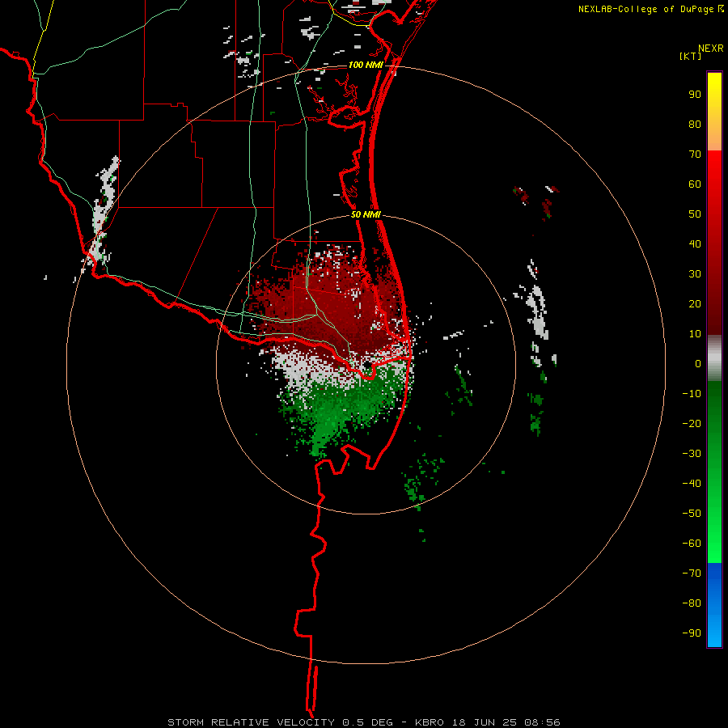
Task: Click the positive 10 value on velocity scale
Action: pyautogui.click(x=695, y=334)
